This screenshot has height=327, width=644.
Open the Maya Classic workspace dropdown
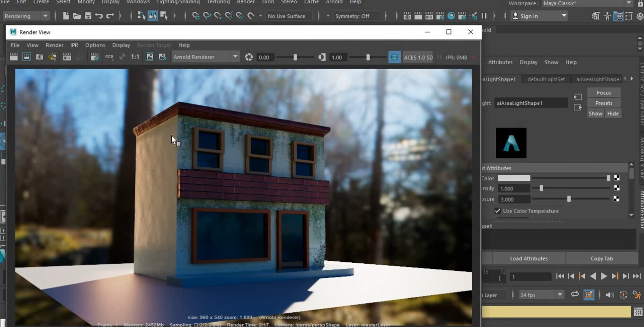click(x=587, y=3)
